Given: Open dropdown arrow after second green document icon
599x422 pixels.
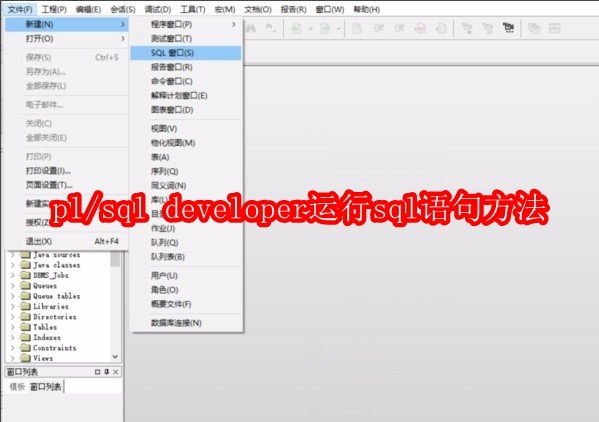Looking at the screenshot, I should [338, 29].
